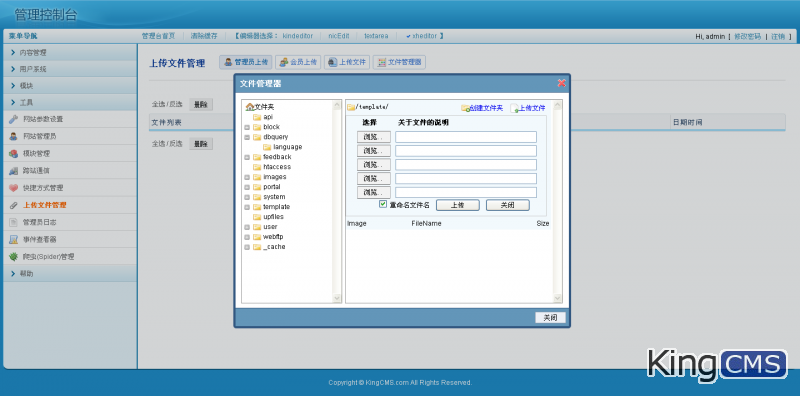Open 事件查看器 via its chart icon
This screenshot has width=800, height=396.
point(14,239)
